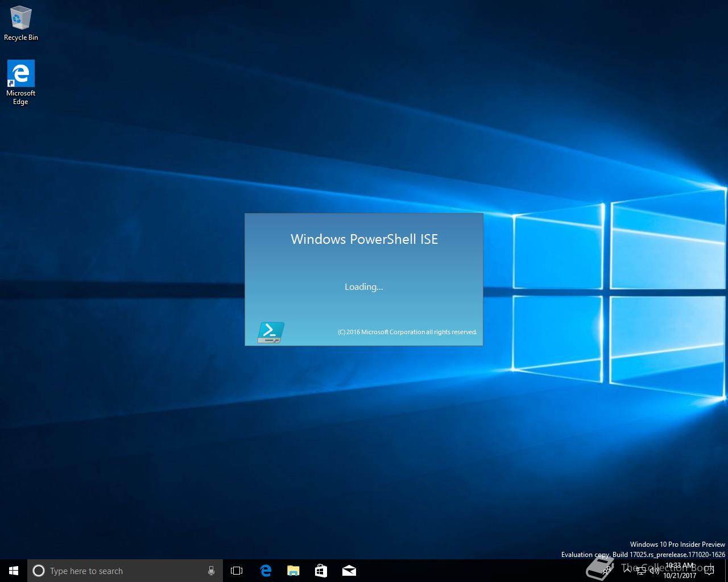Click the "Windows PowerShell ISE" splash title
The height and width of the screenshot is (582, 728).
pos(364,239)
